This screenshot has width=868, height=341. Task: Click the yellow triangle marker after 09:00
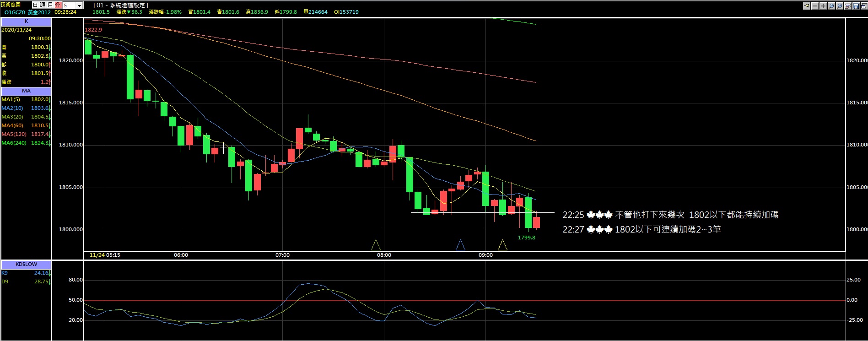tap(502, 245)
